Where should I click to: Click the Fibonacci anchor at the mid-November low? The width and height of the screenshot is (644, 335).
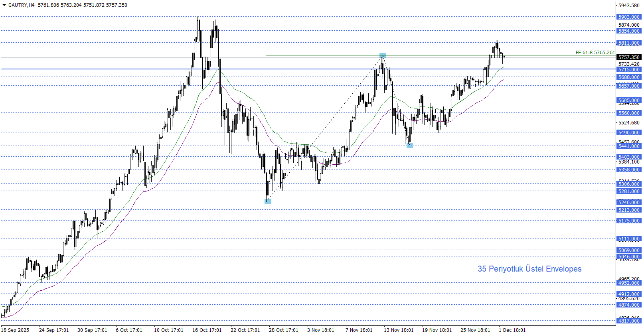(410, 146)
